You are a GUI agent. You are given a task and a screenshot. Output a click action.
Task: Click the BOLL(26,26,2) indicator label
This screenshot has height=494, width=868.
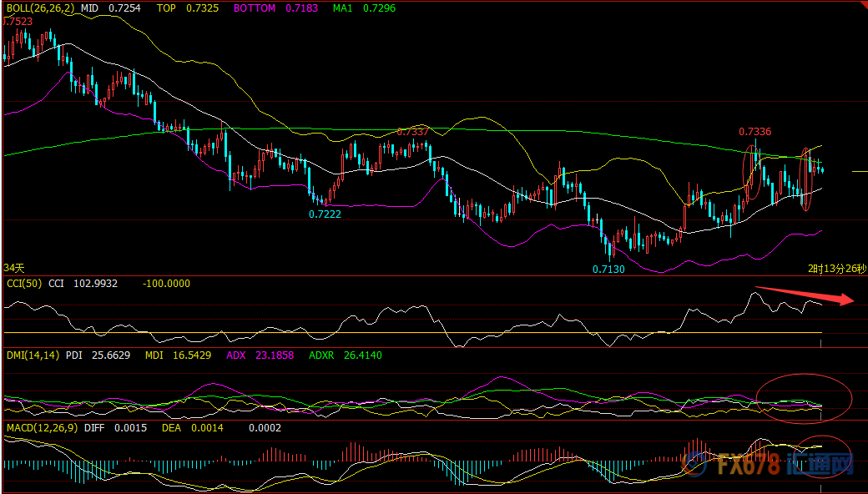point(39,8)
